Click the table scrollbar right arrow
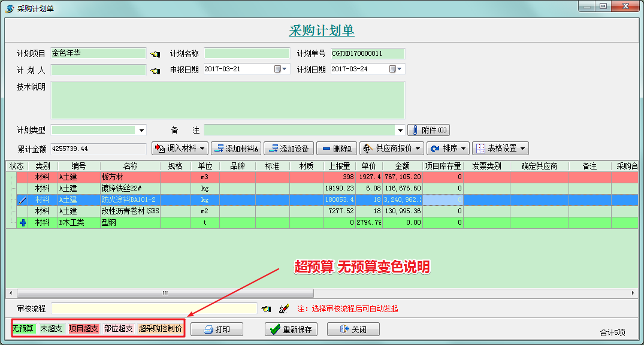The width and height of the screenshot is (644, 345). 633,293
